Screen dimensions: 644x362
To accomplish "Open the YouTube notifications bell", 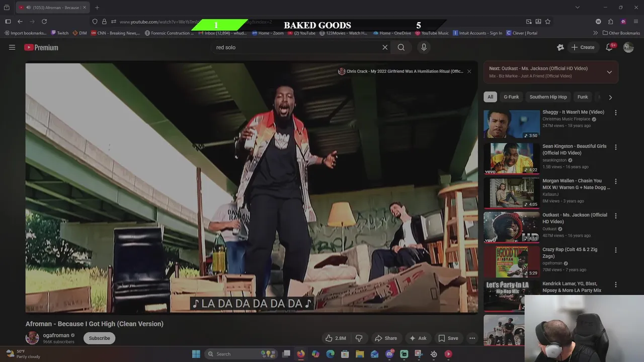I will click(609, 47).
